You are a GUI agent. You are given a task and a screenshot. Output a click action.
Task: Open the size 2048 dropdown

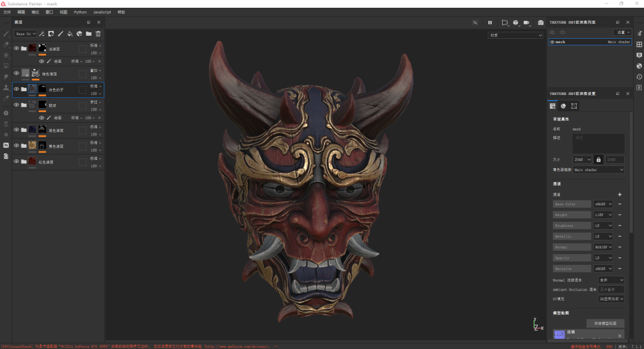tap(583, 159)
